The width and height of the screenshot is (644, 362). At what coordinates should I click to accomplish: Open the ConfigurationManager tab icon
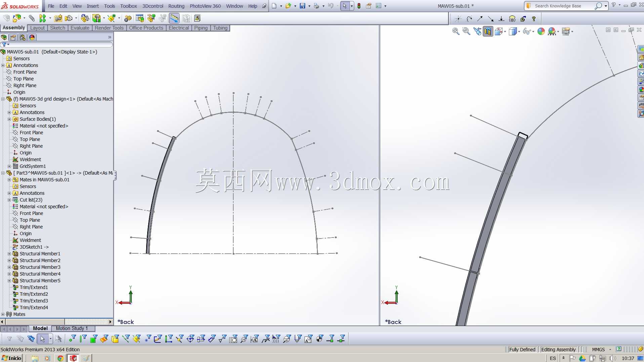23,37
